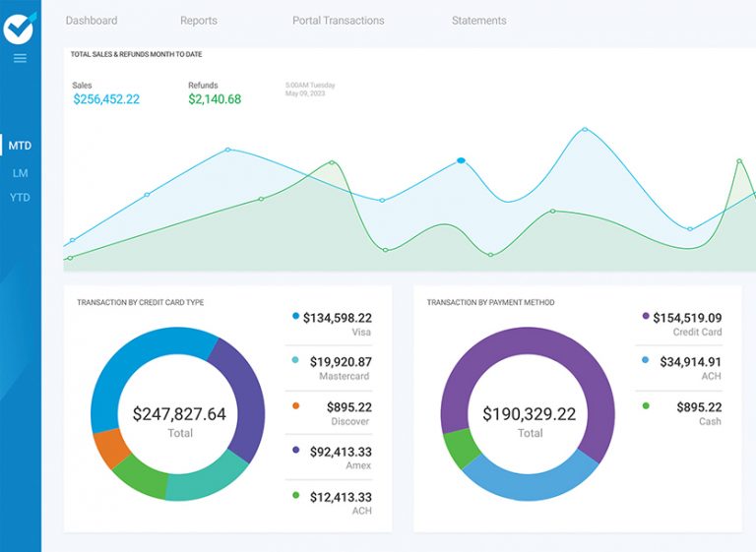Select the Discover orange legend dot

click(x=295, y=405)
